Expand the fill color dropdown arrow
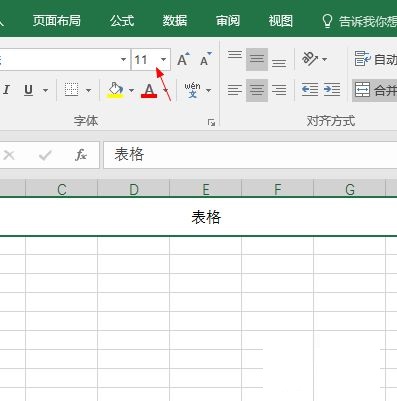 point(131,90)
